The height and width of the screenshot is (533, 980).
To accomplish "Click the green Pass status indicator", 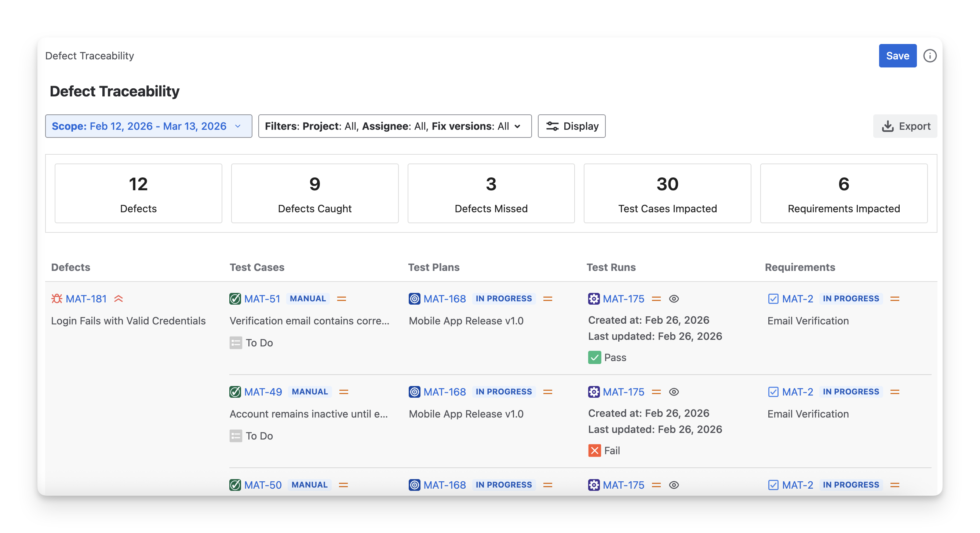I will tap(594, 357).
